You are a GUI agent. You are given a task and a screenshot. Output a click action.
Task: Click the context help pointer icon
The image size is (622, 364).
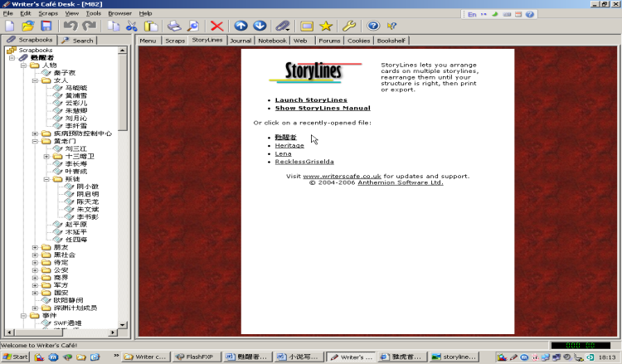pyautogui.click(x=391, y=27)
